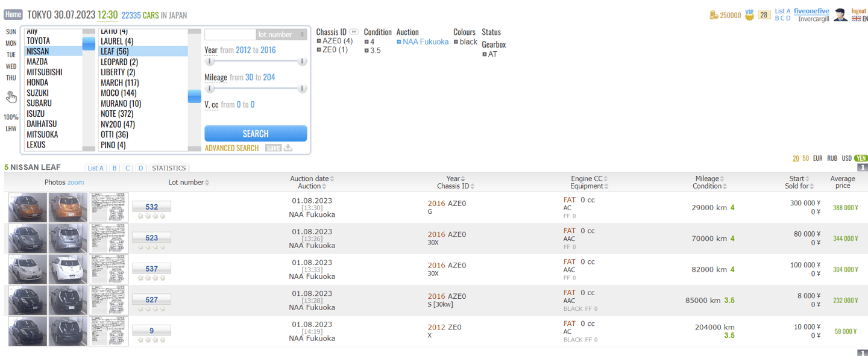Open the fiveonefive profile link

811,11
